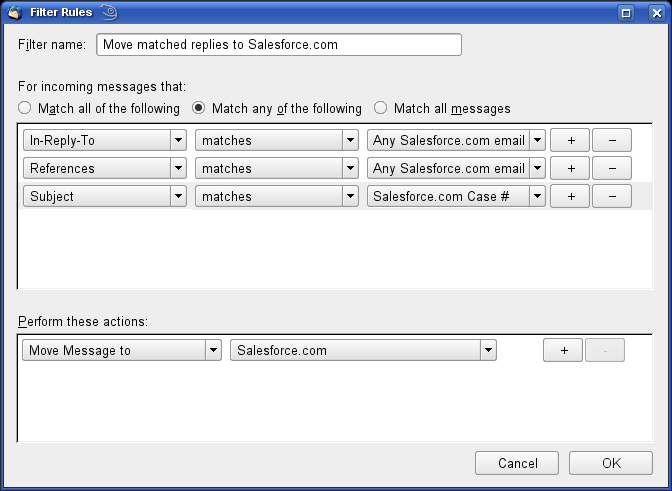Open value dropdown in In-Reply-To row
Image resolution: width=672 pixels, height=491 pixels.
point(456,140)
